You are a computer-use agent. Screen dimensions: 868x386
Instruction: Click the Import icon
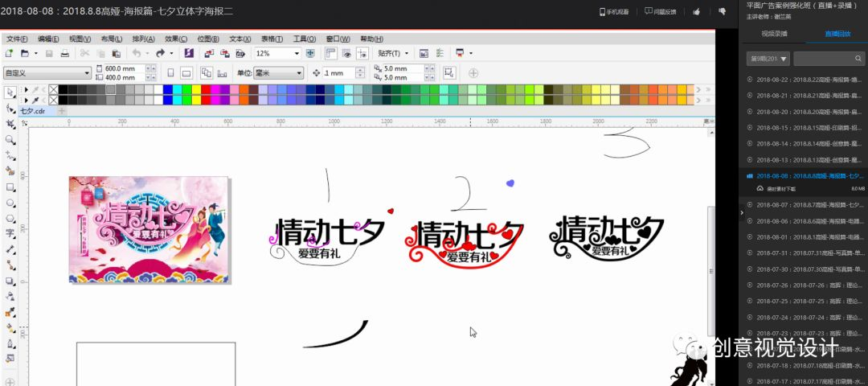coord(209,53)
